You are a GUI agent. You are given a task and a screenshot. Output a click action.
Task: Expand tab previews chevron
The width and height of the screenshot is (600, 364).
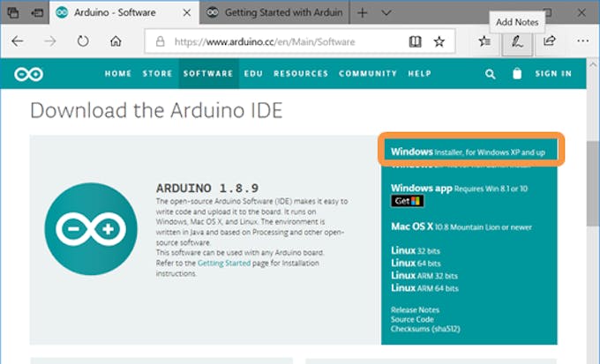click(386, 13)
